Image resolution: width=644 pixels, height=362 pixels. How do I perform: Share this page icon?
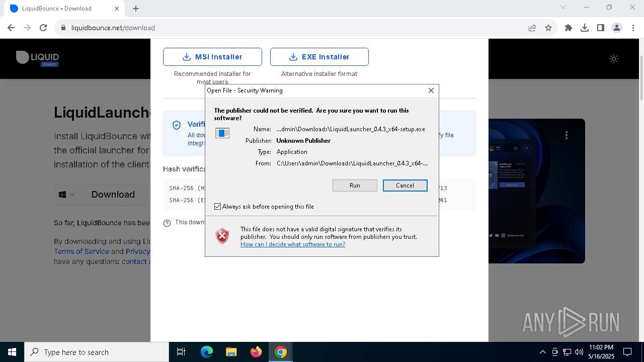[532, 28]
